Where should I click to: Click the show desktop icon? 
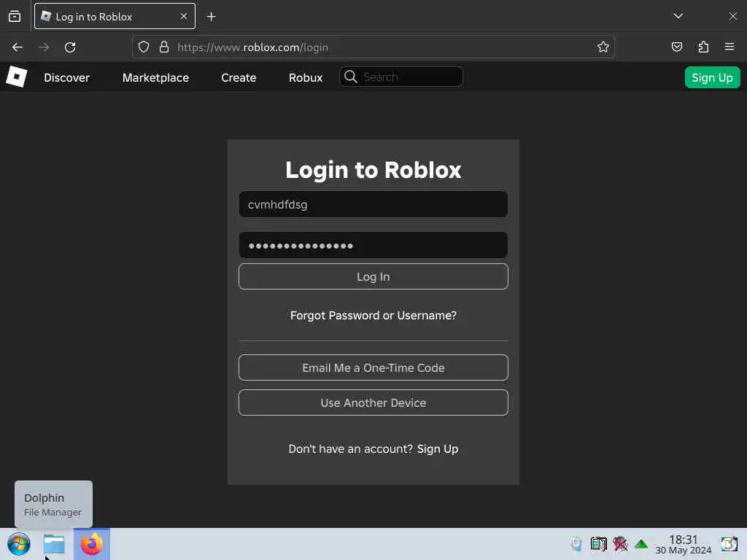(729, 544)
